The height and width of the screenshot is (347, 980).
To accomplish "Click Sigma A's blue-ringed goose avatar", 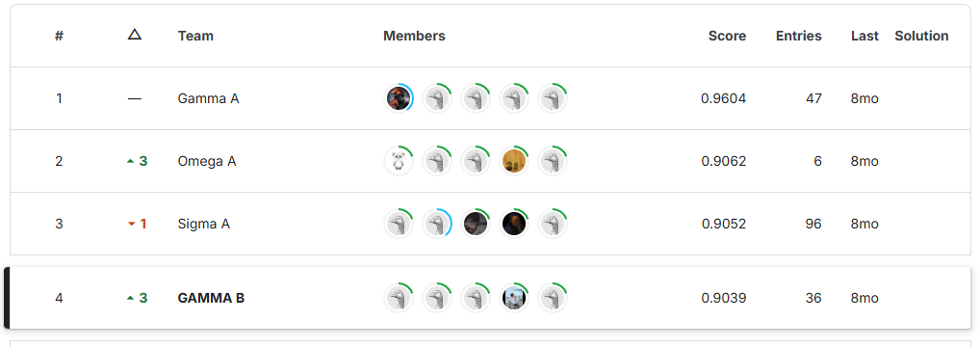I will pos(437,224).
